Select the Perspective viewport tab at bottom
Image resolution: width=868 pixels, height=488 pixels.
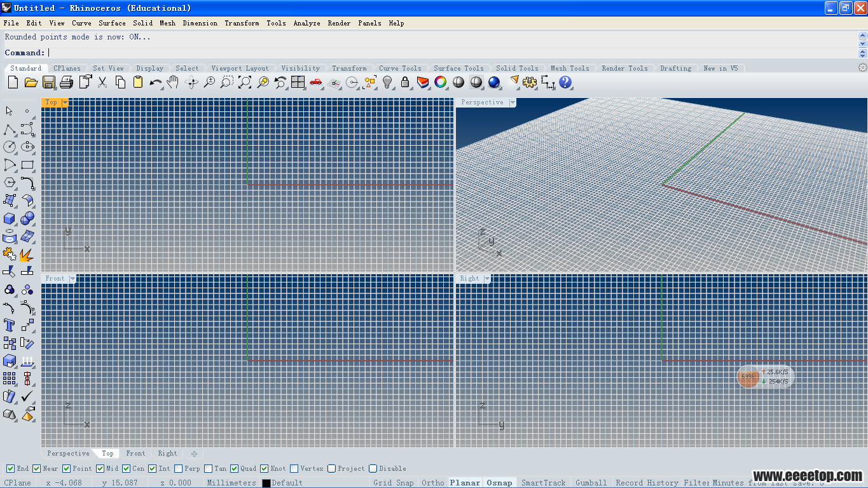tap(68, 454)
